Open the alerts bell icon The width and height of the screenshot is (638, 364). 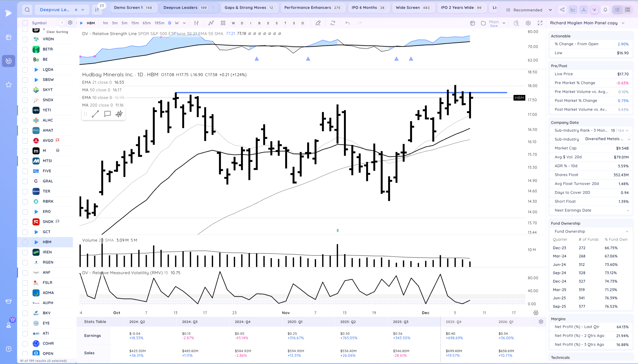click(605, 10)
